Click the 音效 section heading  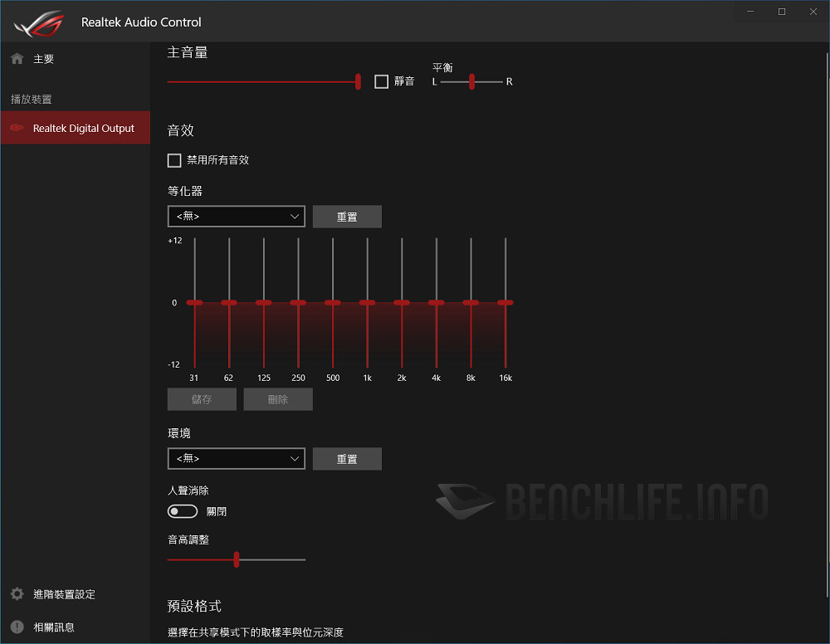click(180, 130)
